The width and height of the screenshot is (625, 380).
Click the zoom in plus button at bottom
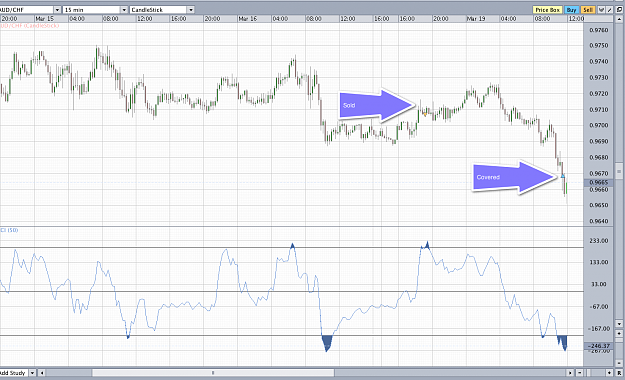click(x=609, y=373)
